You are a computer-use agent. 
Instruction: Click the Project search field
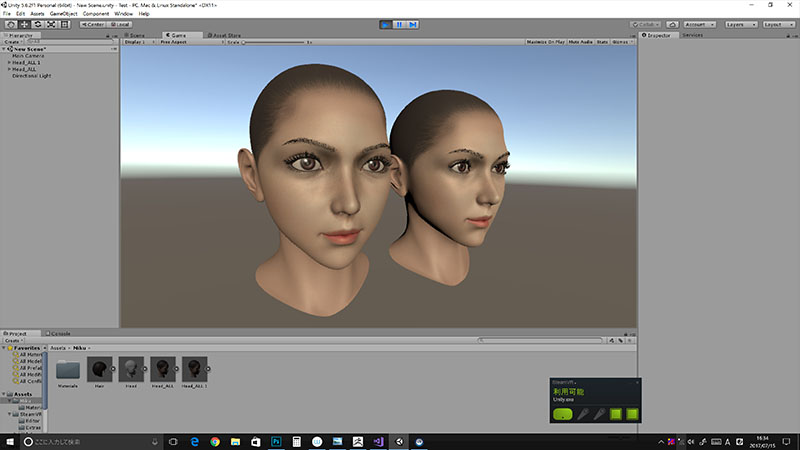coord(541,340)
